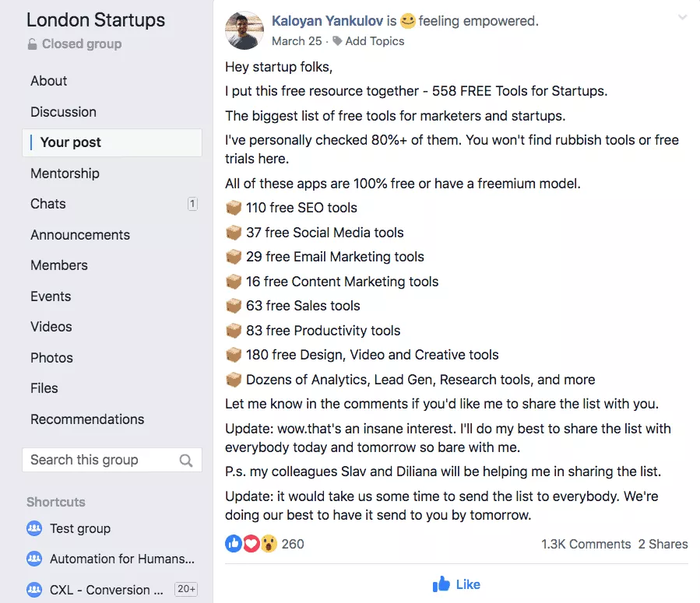The width and height of the screenshot is (700, 603).
Task: Open the Discussion section
Action: click(x=63, y=112)
